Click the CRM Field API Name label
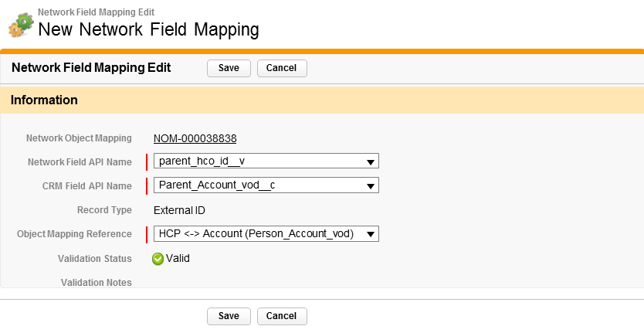Viewport: 644px width, 333px height. click(x=86, y=185)
